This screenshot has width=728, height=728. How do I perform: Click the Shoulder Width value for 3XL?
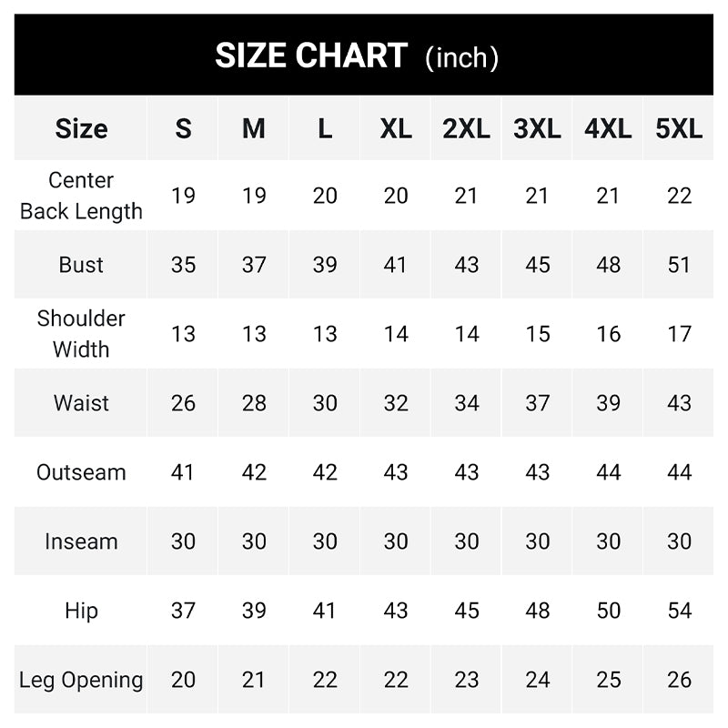537,334
